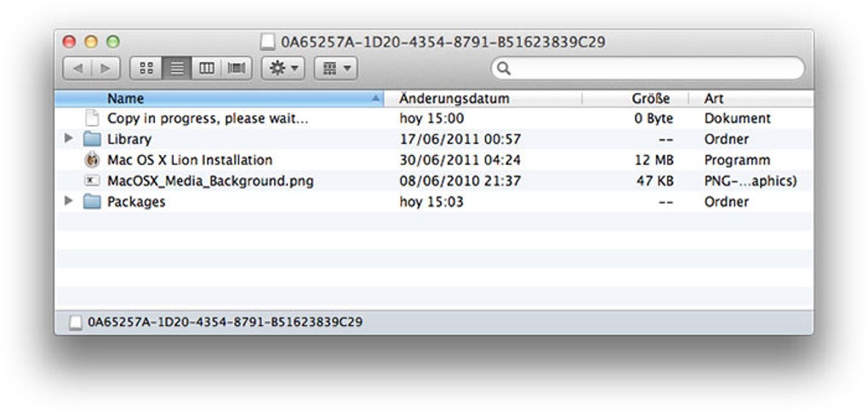Click the date '08/06/2010 21:37'
The height and width of the screenshot is (413, 868).
point(460,181)
